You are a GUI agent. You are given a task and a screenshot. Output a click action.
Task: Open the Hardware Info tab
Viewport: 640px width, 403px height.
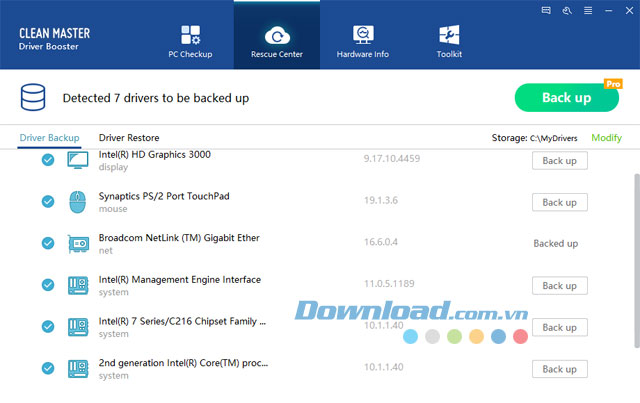pyautogui.click(x=362, y=42)
